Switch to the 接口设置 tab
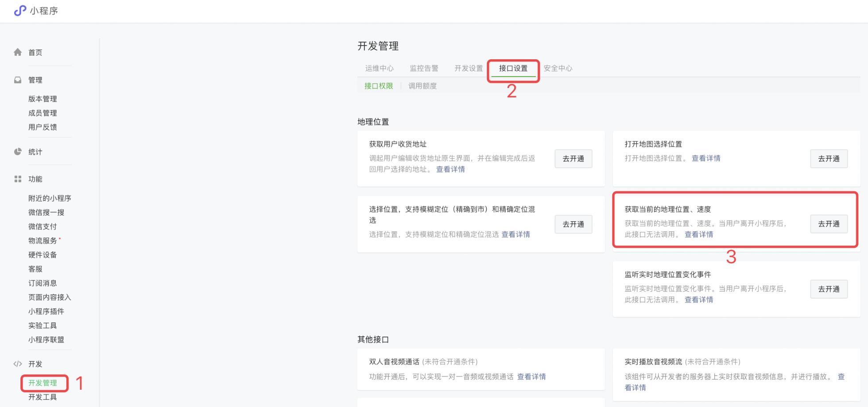The width and height of the screenshot is (868, 407). click(513, 68)
